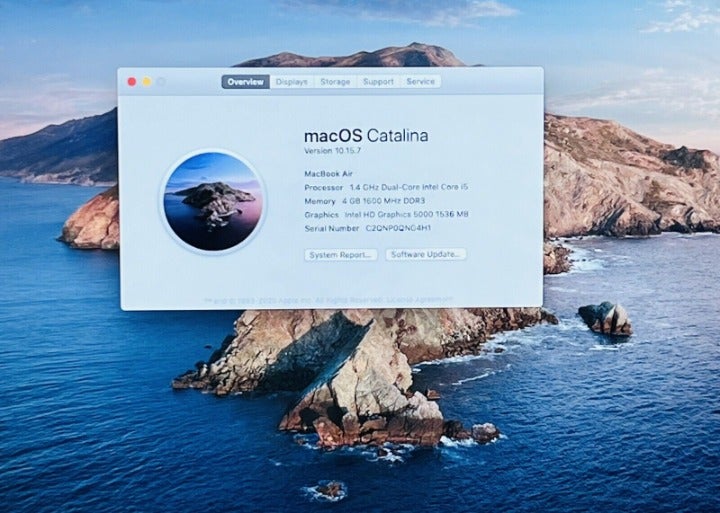Image resolution: width=720 pixels, height=513 pixels.
Task: Click the macOS Catalina title
Action: pos(366,135)
